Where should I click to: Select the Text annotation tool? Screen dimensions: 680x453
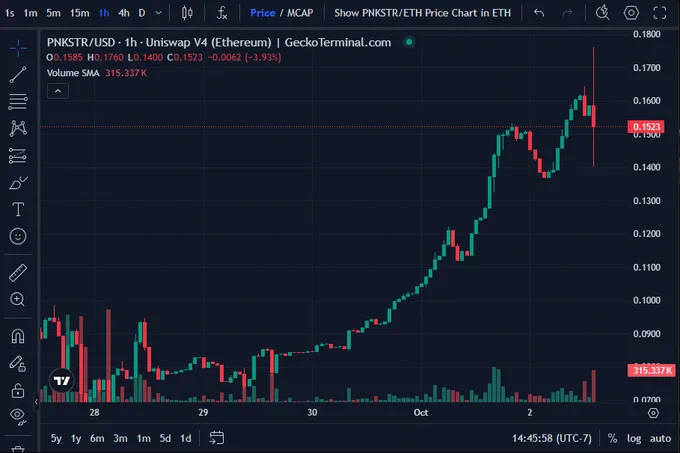pos(18,209)
